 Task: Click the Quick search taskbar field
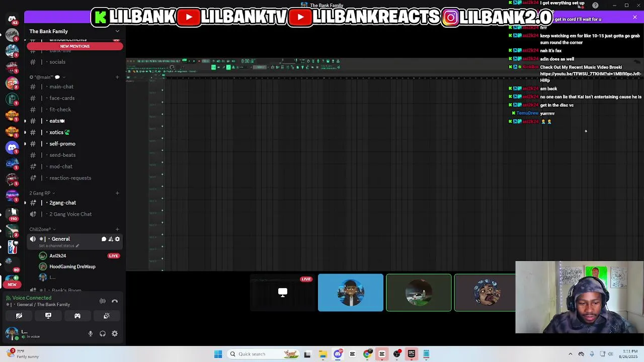click(262, 354)
